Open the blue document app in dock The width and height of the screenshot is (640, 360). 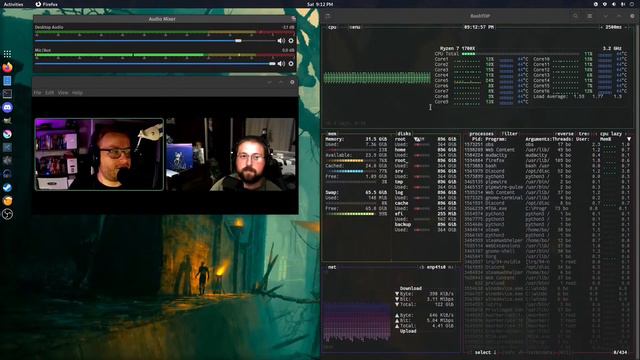tap(7, 81)
